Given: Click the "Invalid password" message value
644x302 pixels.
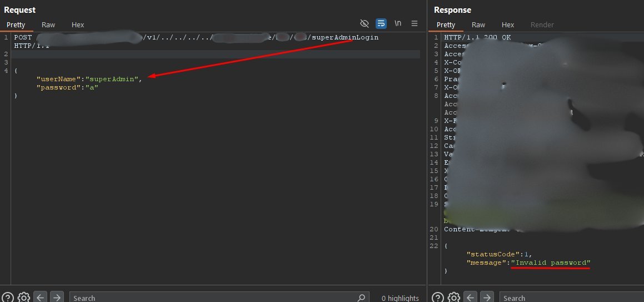Looking at the screenshot, I should click(x=551, y=263).
